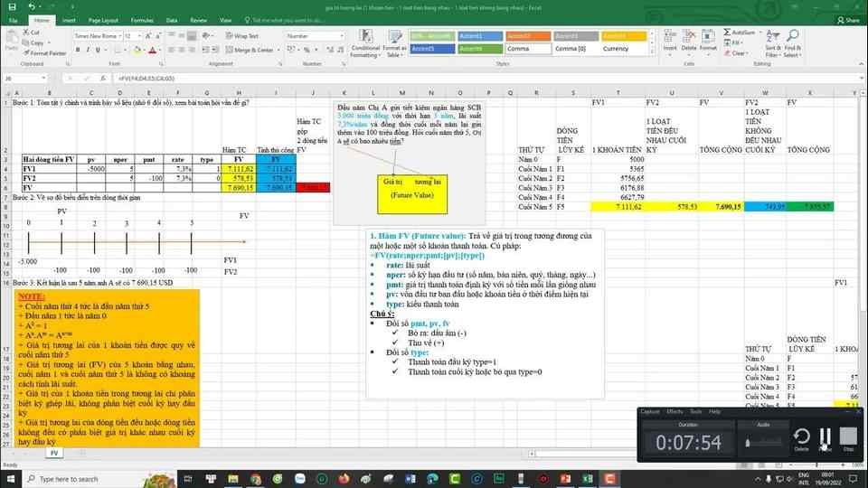Delete the recording in the recorder widget
This screenshot has height=488, width=868.
(802, 439)
